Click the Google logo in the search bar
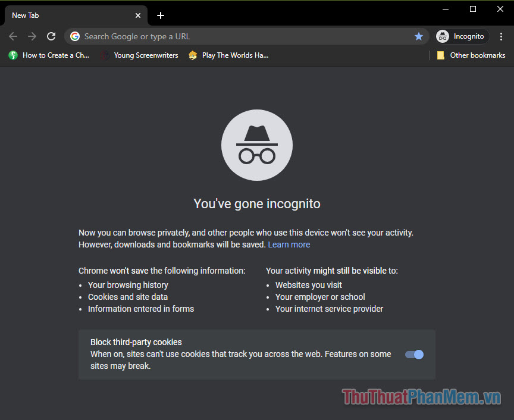The width and height of the screenshot is (514, 420). pyautogui.click(x=75, y=36)
